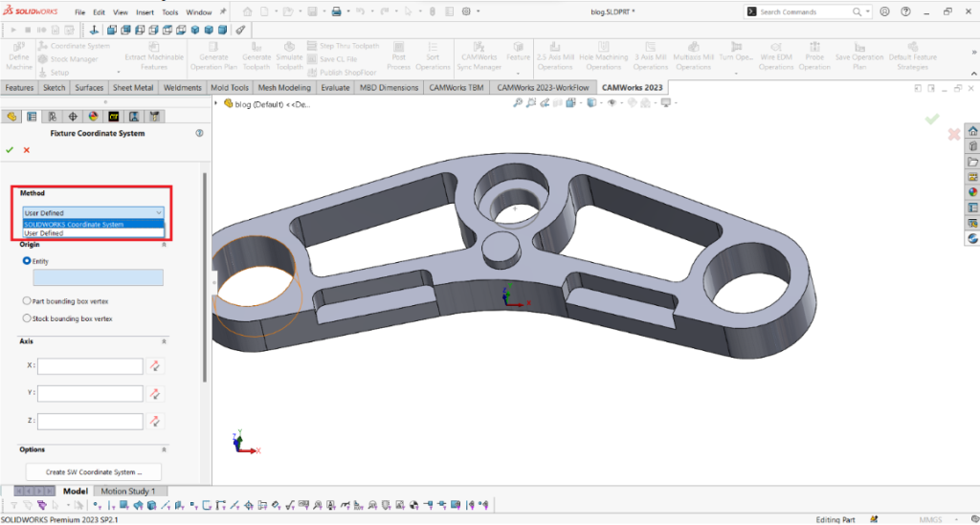Image resolution: width=980 pixels, height=525 pixels.
Task: Open the Motion Study 1 tab
Action: (127, 492)
